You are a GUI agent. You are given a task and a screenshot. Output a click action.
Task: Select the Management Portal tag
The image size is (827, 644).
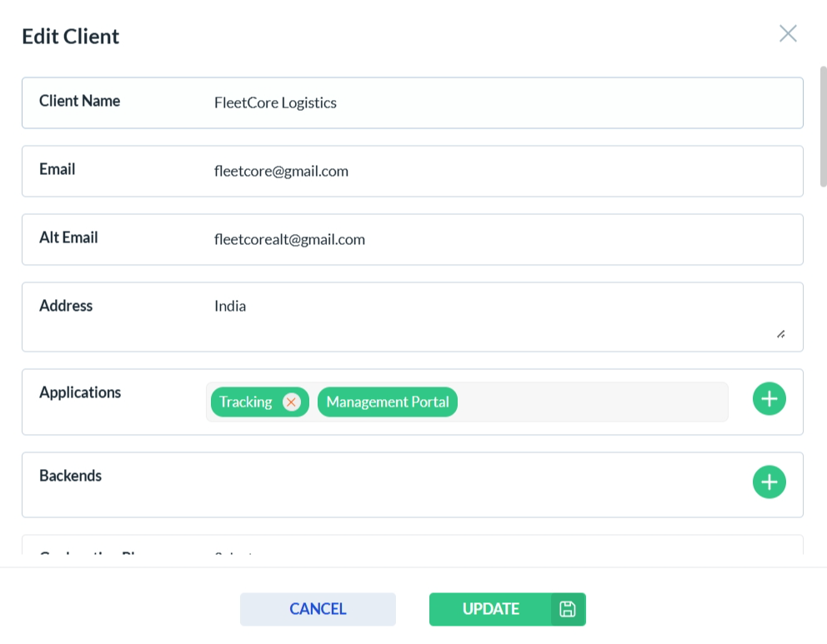pos(388,402)
